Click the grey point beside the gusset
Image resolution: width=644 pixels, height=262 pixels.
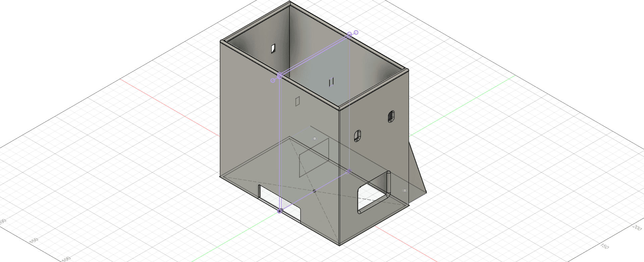(405, 190)
